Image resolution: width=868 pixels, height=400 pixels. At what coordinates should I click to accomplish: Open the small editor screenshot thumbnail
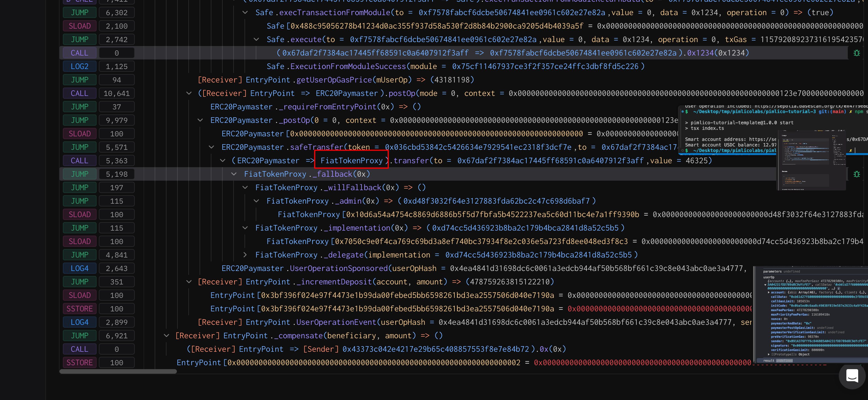[811, 160]
